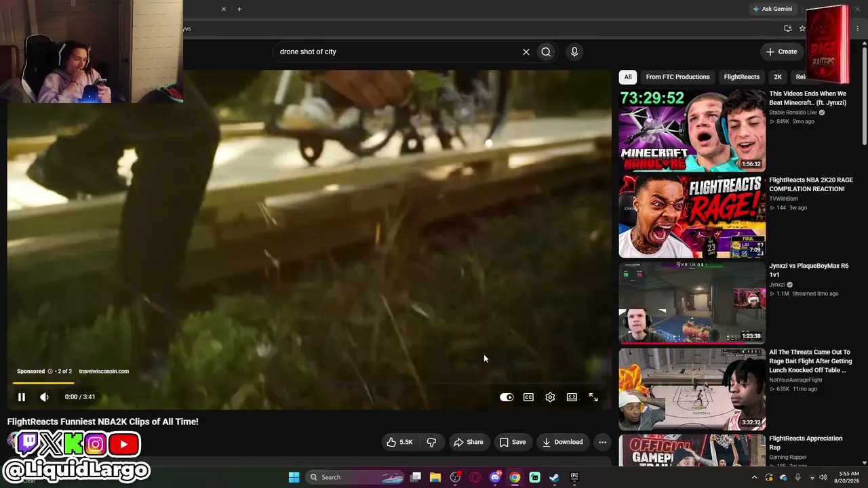The width and height of the screenshot is (868, 488).
Task: Open the Create button
Action: tap(781, 52)
